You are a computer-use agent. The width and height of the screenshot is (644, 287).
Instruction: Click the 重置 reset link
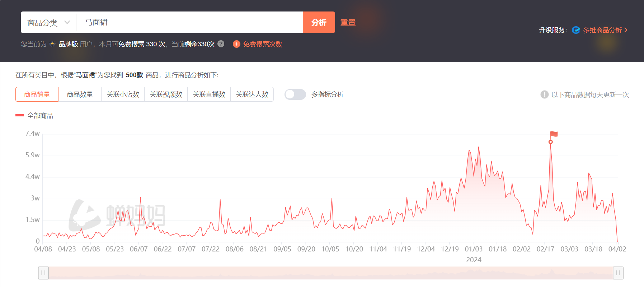(348, 22)
